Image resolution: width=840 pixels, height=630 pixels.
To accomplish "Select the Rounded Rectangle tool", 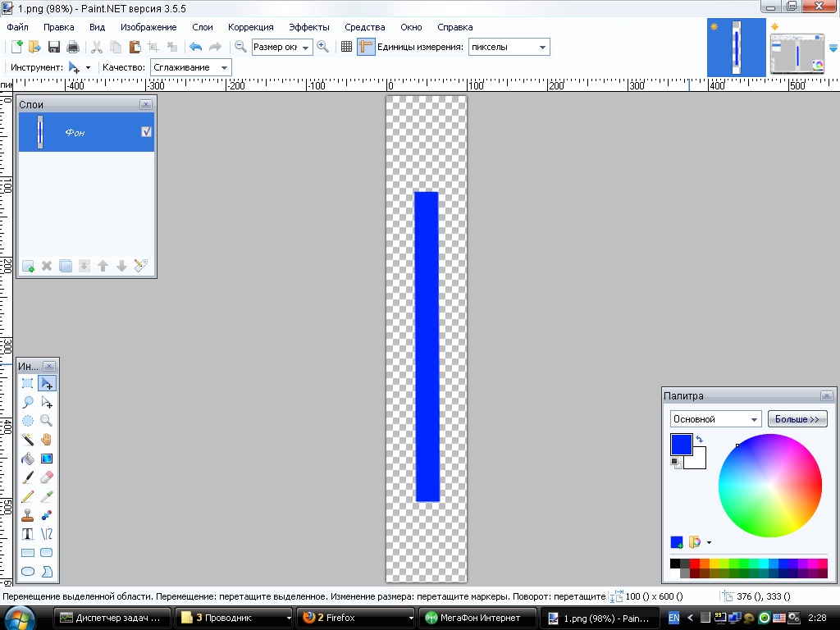I will (x=47, y=552).
